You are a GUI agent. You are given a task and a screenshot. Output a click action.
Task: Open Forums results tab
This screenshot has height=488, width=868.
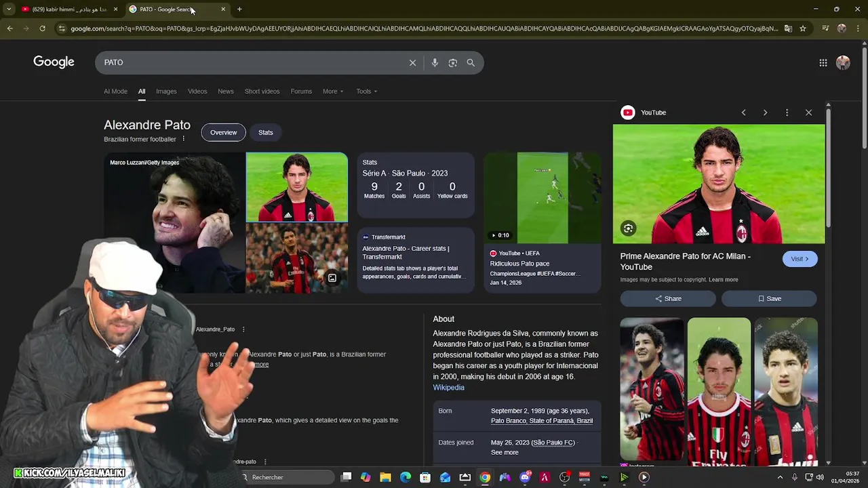pyautogui.click(x=301, y=91)
